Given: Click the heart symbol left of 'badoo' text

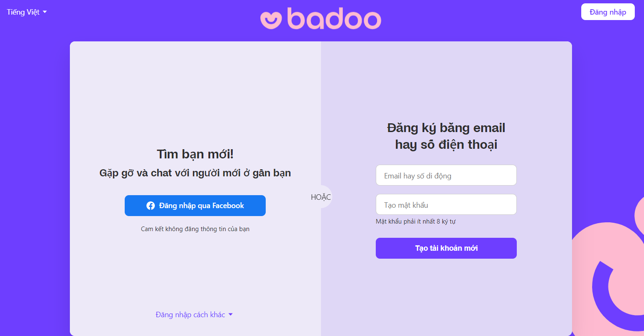Looking at the screenshot, I should coord(272,19).
